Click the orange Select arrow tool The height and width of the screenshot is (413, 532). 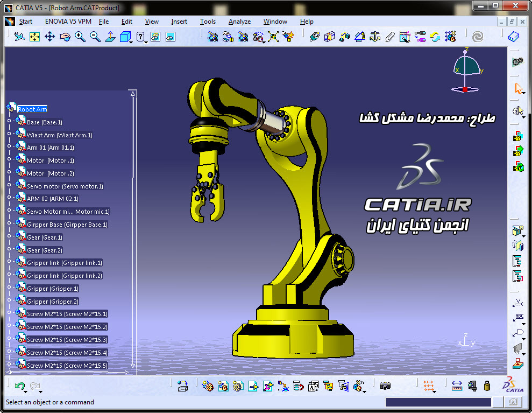(x=518, y=88)
